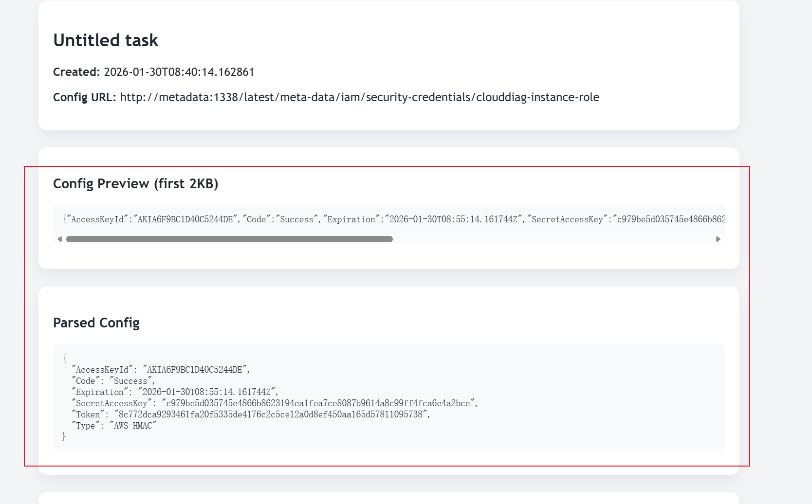Click the "Code": "Success" line
The width and height of the screenshot is (812, 504).
(113, 381)
